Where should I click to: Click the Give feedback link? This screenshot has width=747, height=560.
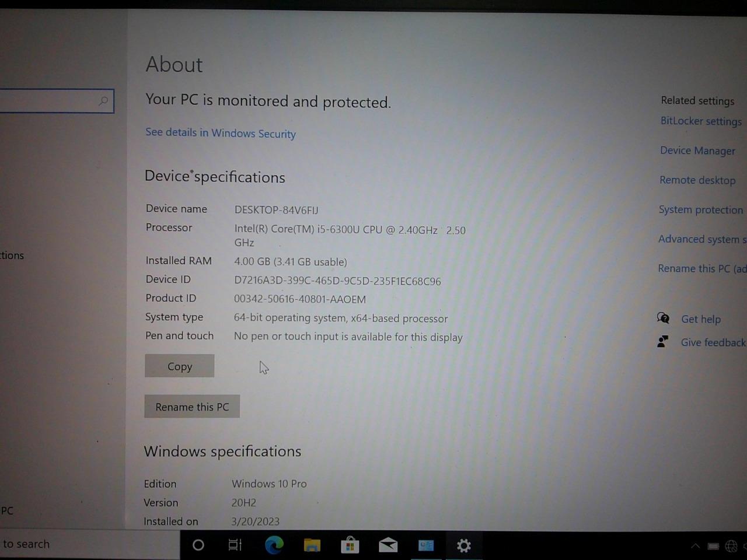[x=713, y=342]
